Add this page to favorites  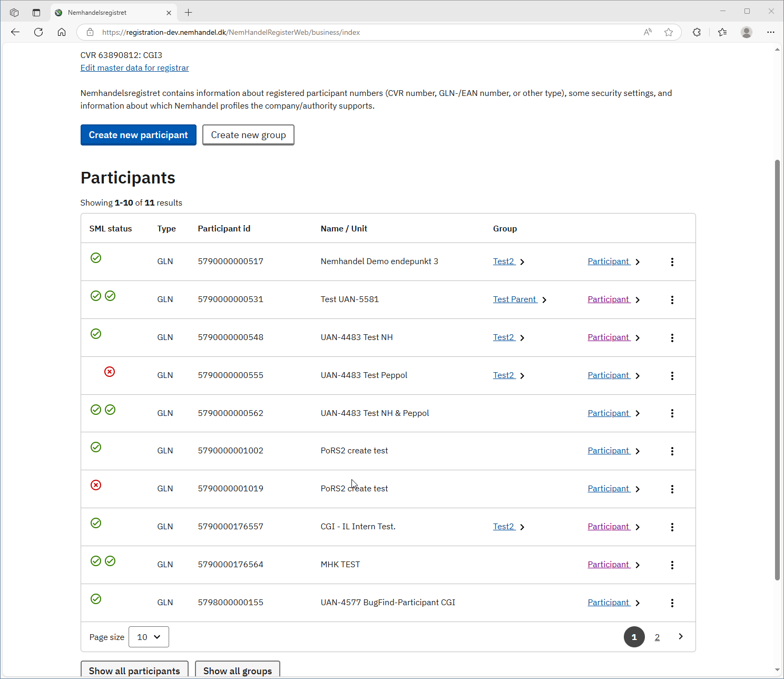point(669,32)
